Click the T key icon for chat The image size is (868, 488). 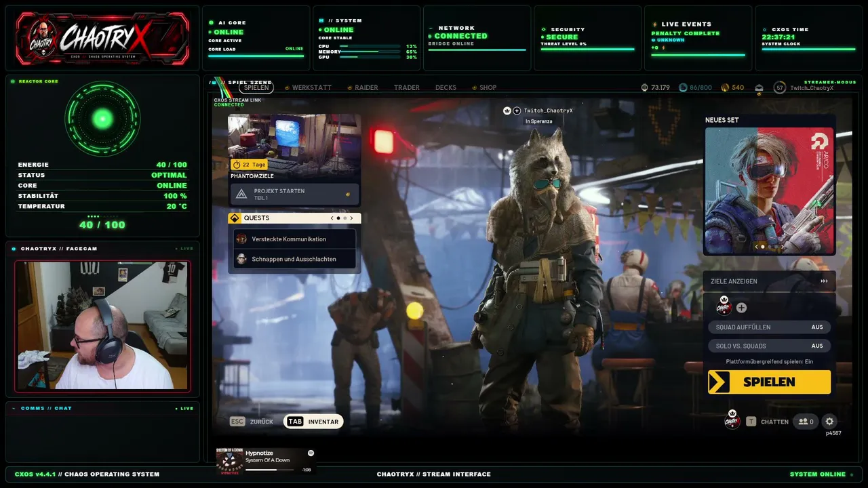(751, 422)
